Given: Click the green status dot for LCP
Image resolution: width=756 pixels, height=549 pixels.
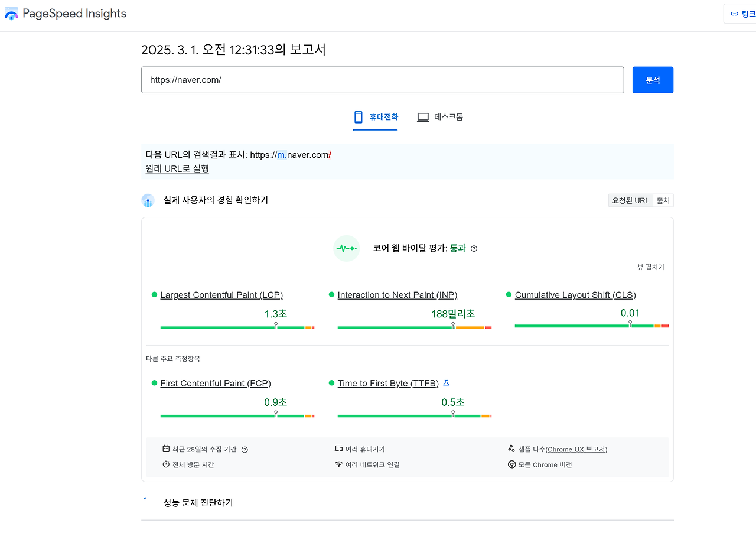Looking at the screenshot, I should (x=155, y=294).
